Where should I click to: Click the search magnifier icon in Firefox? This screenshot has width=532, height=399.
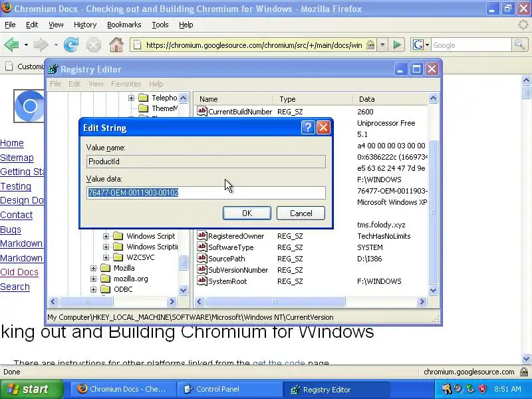519,45
